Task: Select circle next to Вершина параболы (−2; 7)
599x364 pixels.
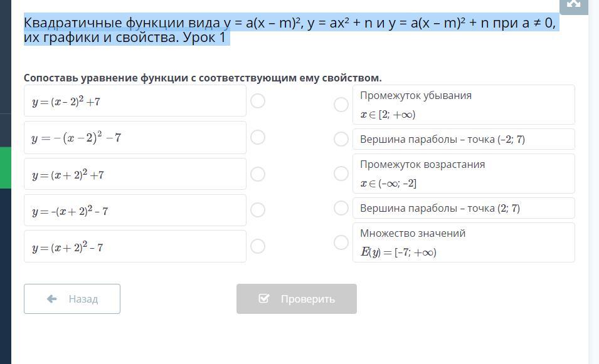Action: (x=341, y=139)
